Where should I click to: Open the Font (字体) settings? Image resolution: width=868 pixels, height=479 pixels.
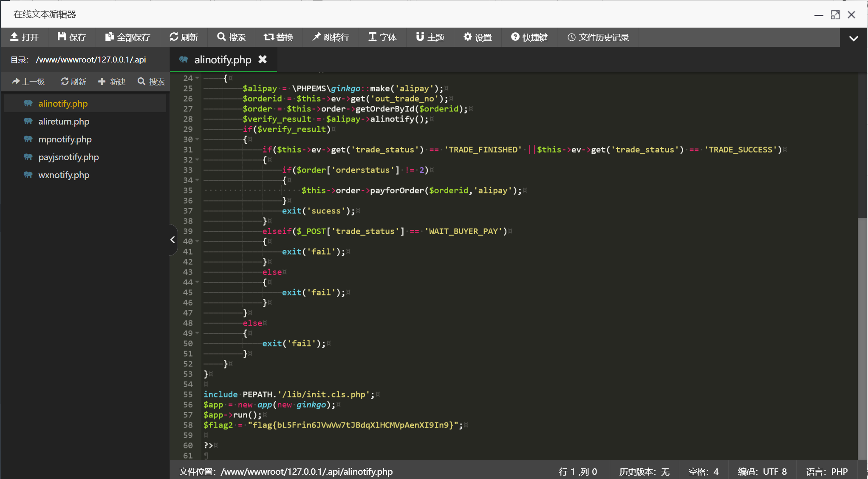[x=382, y=37]
